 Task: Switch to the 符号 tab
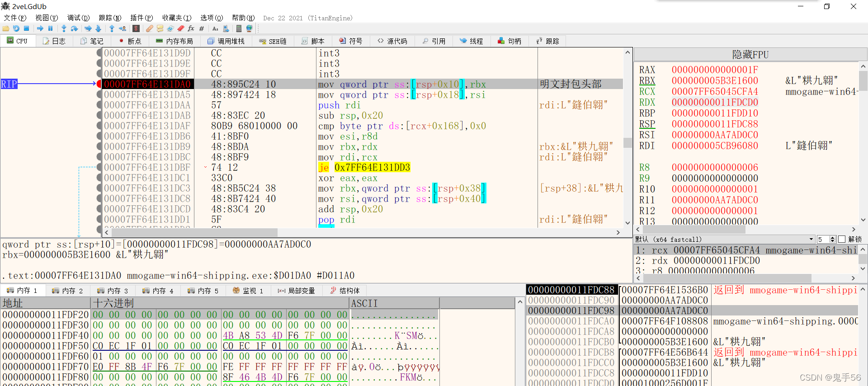[x=351, y=41]
